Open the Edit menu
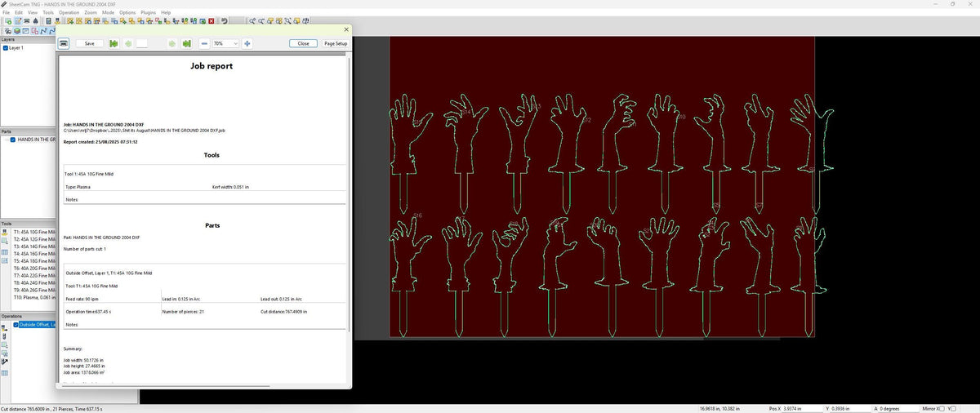The height and width of the screenshot is (413, 980). [x=19, y=13]
